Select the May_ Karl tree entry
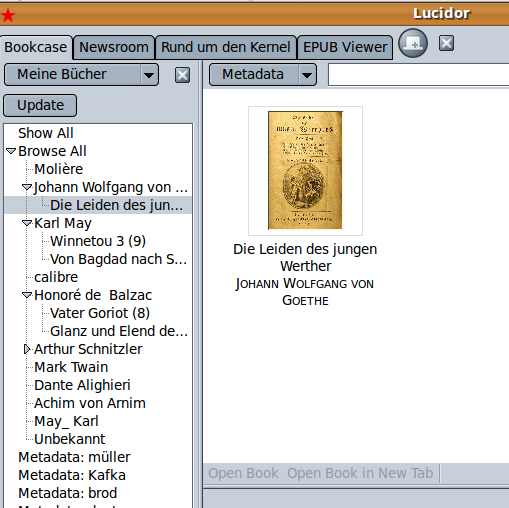Screen dimensions: 509x508 (66, 421)
